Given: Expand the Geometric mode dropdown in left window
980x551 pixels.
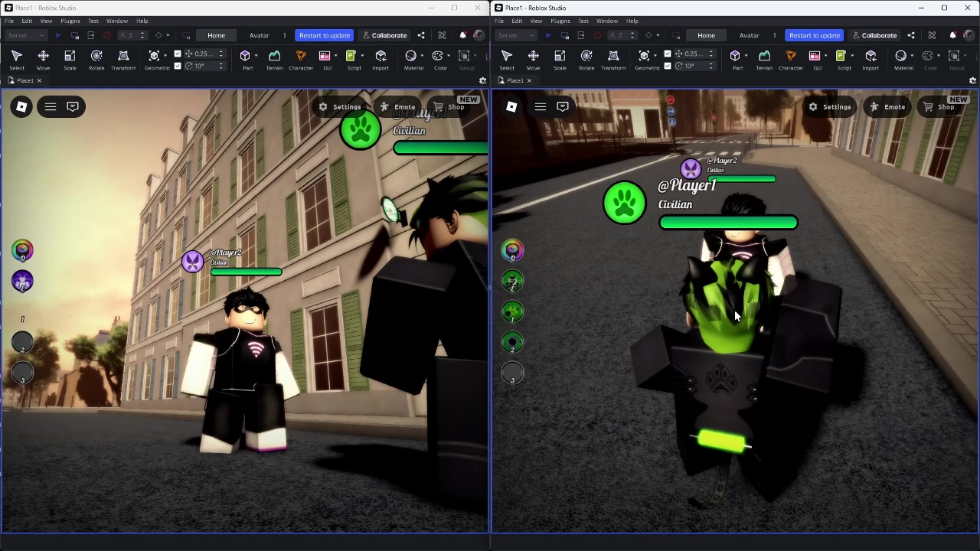Looking at the screenshot, I should pyautogui.click(x=165, y=55).
